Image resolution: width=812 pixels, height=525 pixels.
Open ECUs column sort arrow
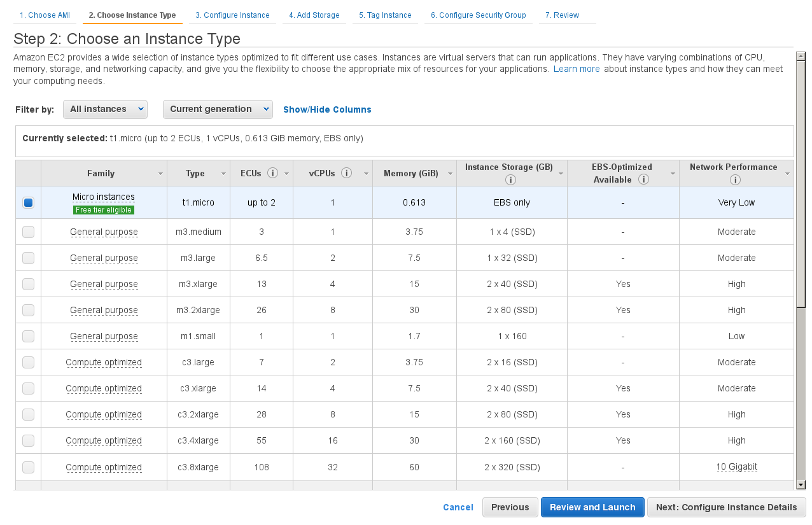[x=286, y=174]
